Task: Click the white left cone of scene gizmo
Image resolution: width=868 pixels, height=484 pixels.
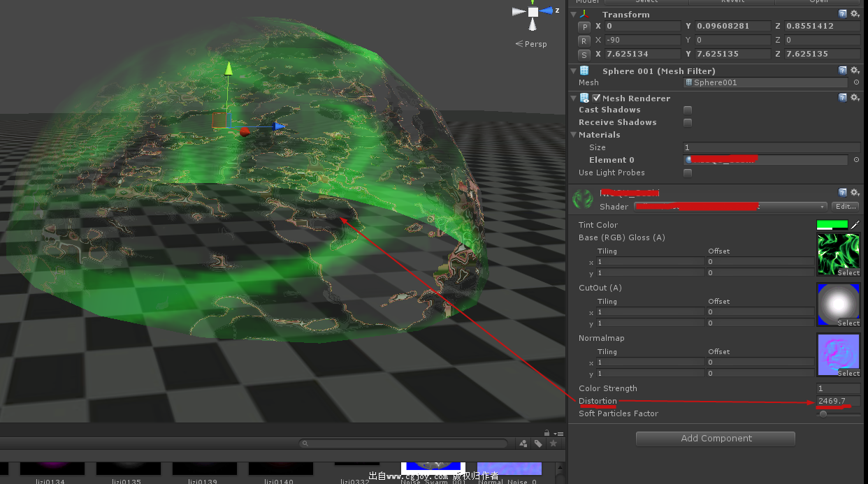Action: point(518,11)
